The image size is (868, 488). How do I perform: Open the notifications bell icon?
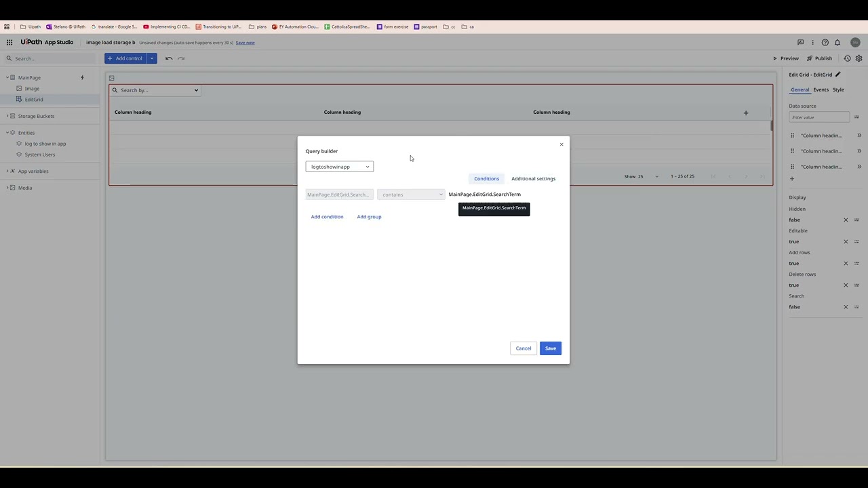[837, 42]
